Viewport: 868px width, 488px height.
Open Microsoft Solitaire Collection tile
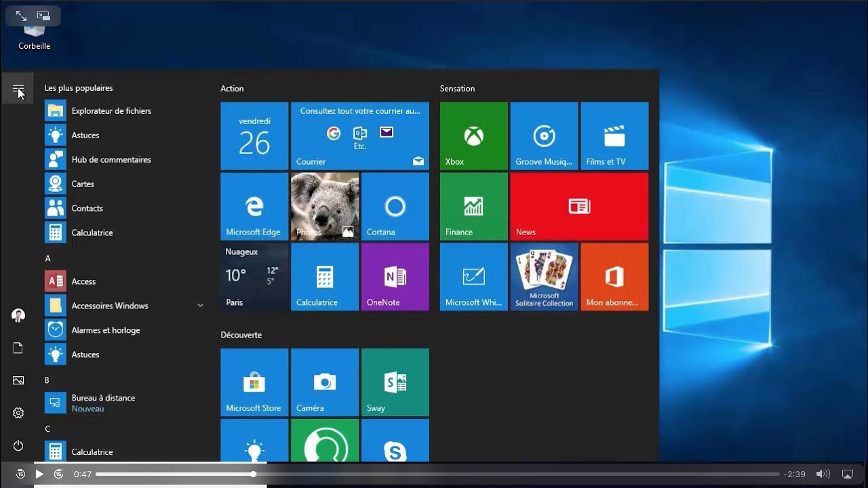coord(545,277)
